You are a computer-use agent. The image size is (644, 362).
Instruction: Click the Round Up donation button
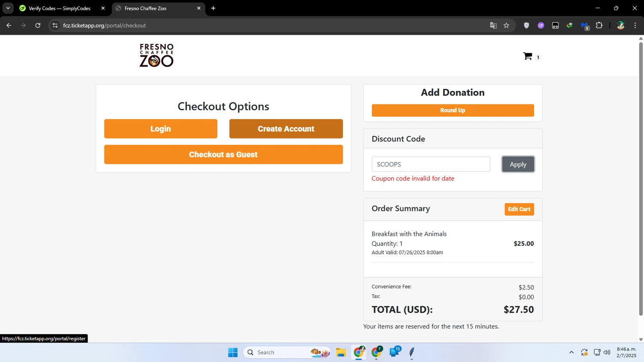(453, 110)
